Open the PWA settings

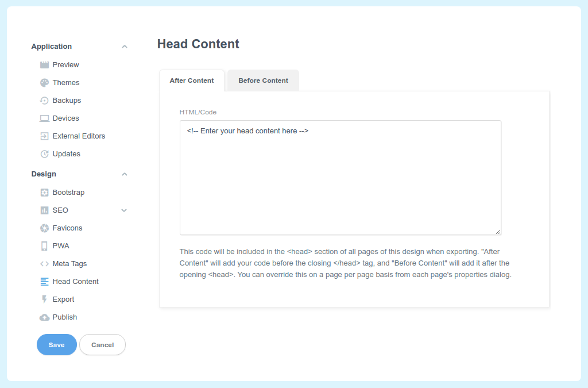pos(60,245)
